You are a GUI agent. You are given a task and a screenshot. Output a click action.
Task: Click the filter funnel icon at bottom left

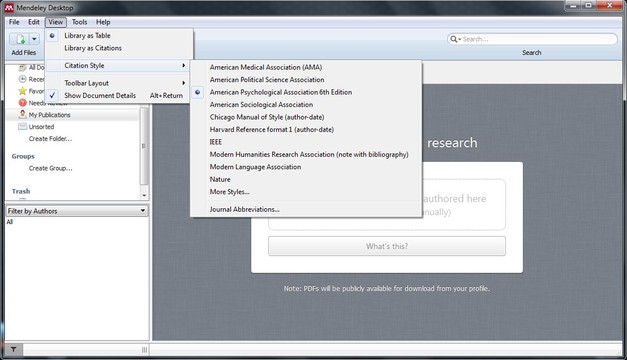[13, 350]
